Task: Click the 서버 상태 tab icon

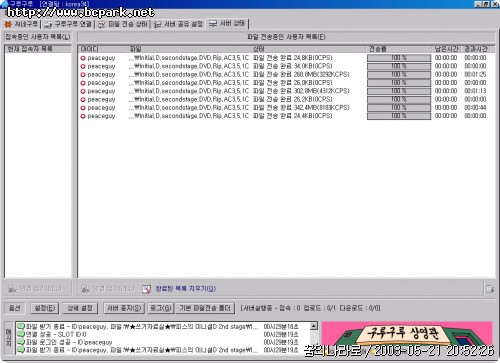Action: [213, 24]
